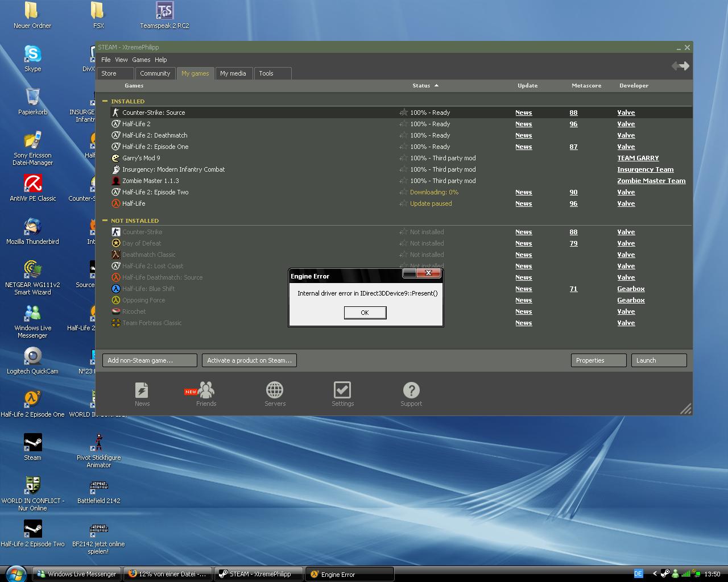Switch to Windows Live Messenger taskbar item
Viewport: 728px width, 582px height.
pos(77,574)
